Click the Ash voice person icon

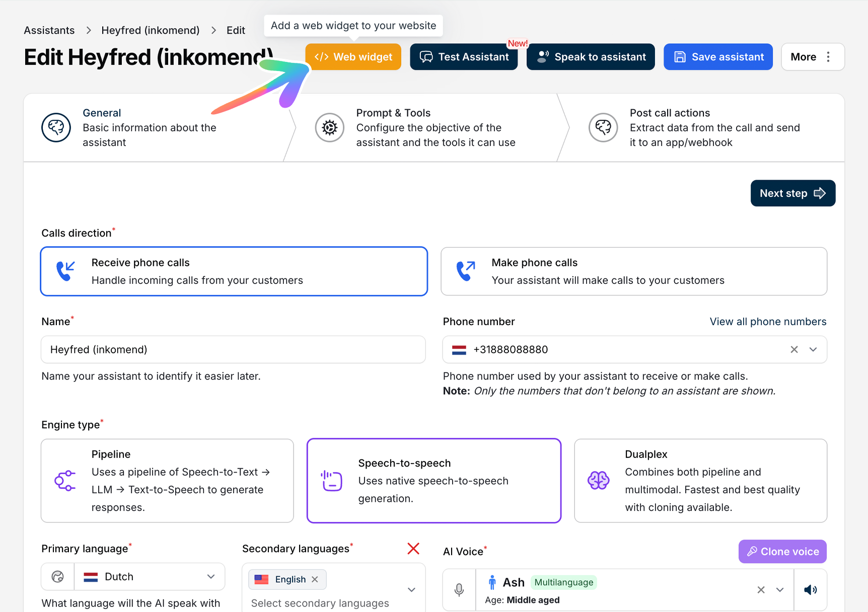[x=492, y=582]
